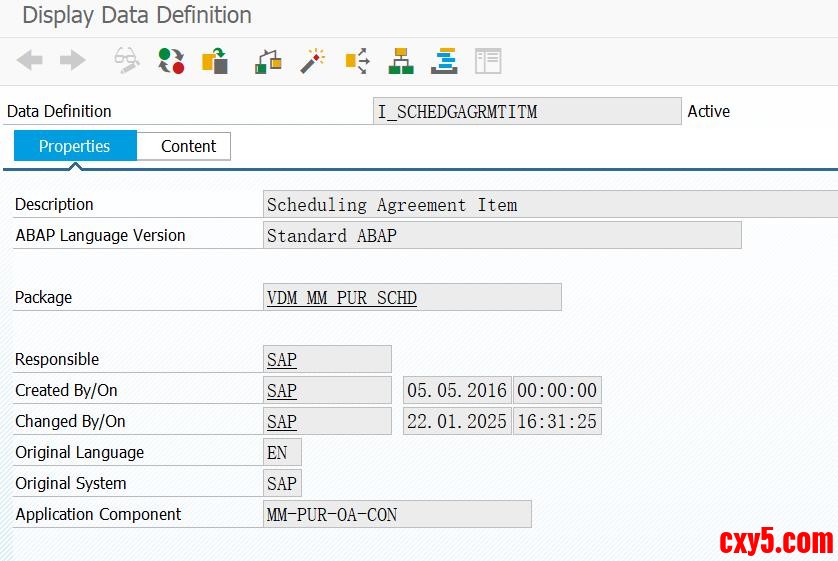Click the Description field text
The width and height of the screenshot is (838, 561).
[x=392, y=205]
